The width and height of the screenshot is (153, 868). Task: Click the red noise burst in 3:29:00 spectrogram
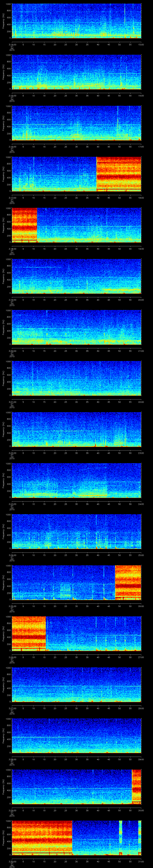coord(137,787)
